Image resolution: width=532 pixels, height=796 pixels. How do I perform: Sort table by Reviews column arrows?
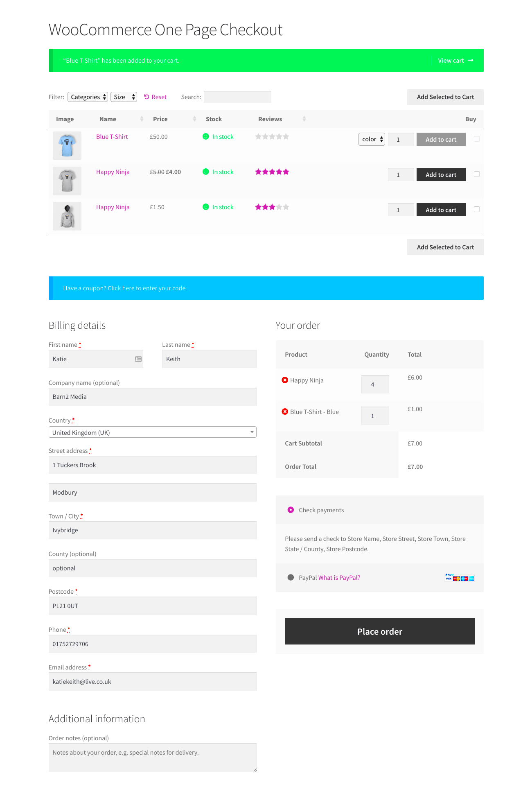click(x=304, y=119)
